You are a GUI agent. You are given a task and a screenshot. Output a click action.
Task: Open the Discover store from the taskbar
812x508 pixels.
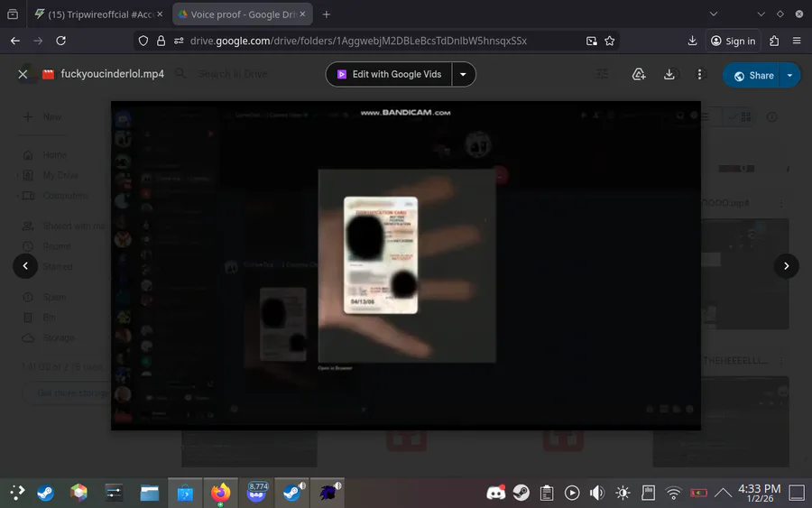click(x=185, y=493)
